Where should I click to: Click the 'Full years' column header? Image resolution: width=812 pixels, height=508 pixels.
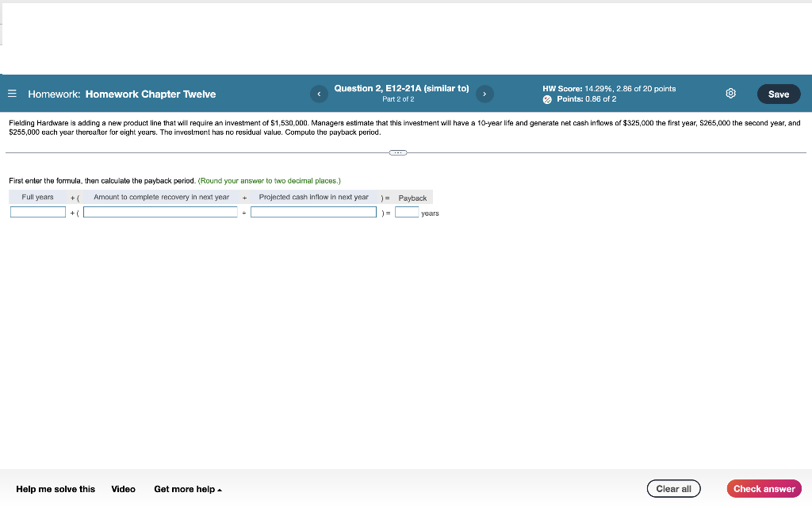37,197
